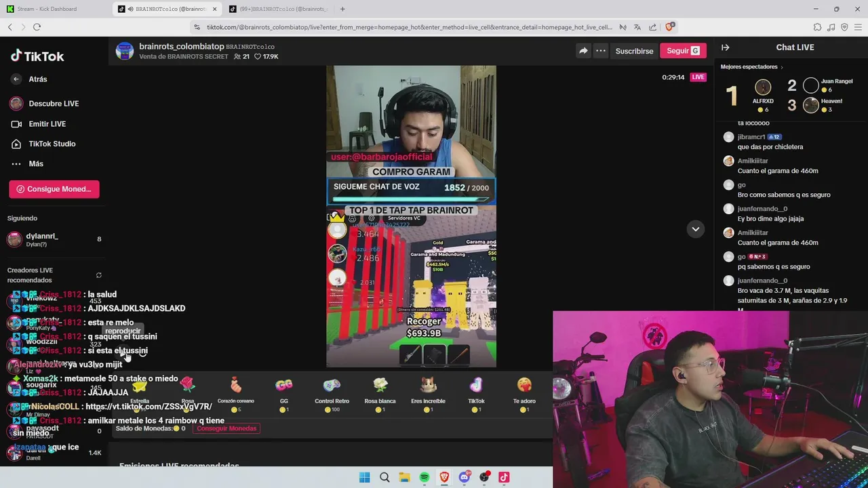The height and width of the screenshot is (488, 868).
Task: Open viewer Heaven!'s avatar
Action: pos(811,105)
